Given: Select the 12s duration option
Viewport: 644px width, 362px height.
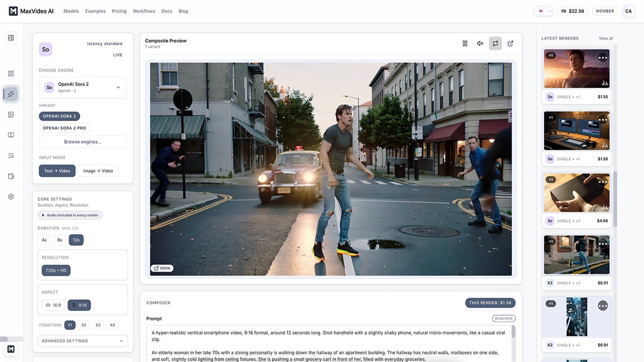Looking at the screenshot, I should [x=75, y=239].
